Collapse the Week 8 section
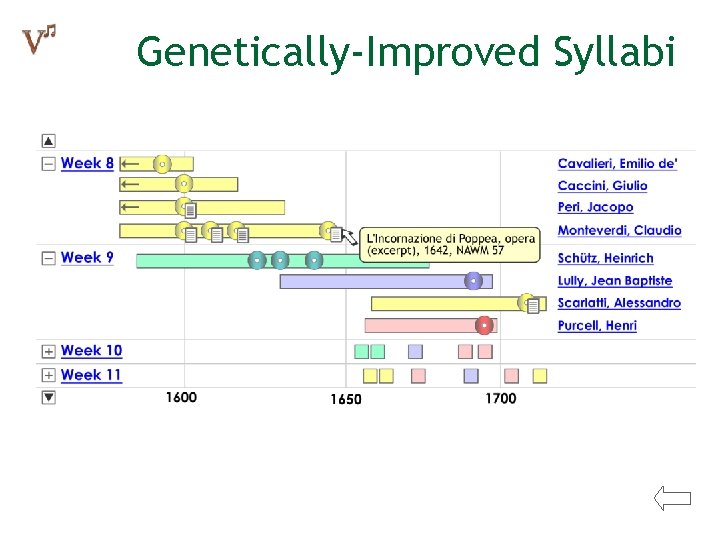 (x=48, y=164)
